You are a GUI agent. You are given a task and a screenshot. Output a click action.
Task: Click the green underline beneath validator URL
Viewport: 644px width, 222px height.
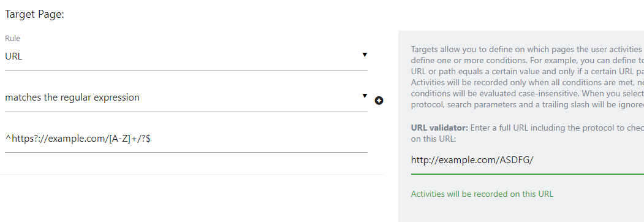(528, 174)
